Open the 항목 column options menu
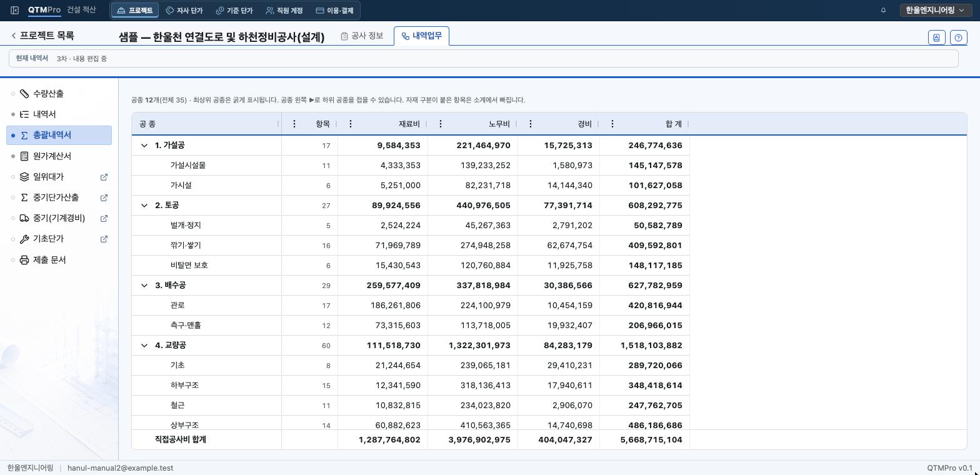This screenshot has width=980, height=475. (x=294, y=124)
